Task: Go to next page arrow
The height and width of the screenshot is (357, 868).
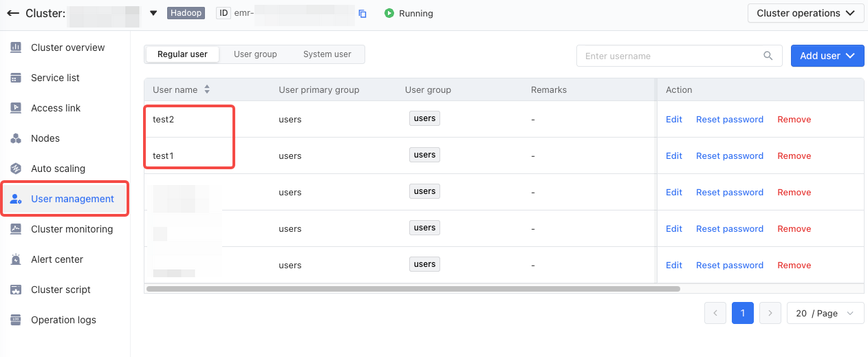Action: point(770,313)
